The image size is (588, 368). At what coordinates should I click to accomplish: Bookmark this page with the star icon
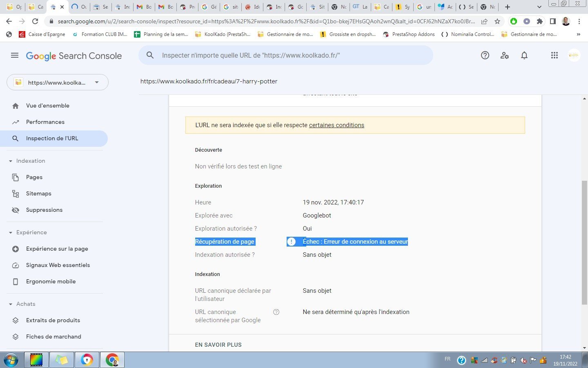[497, 21]
